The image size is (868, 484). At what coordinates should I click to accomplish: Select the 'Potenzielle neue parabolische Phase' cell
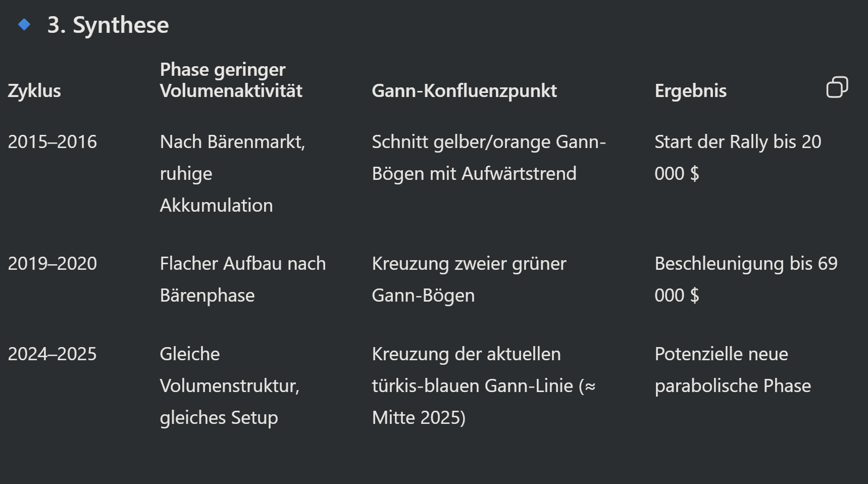coord(732,370)
